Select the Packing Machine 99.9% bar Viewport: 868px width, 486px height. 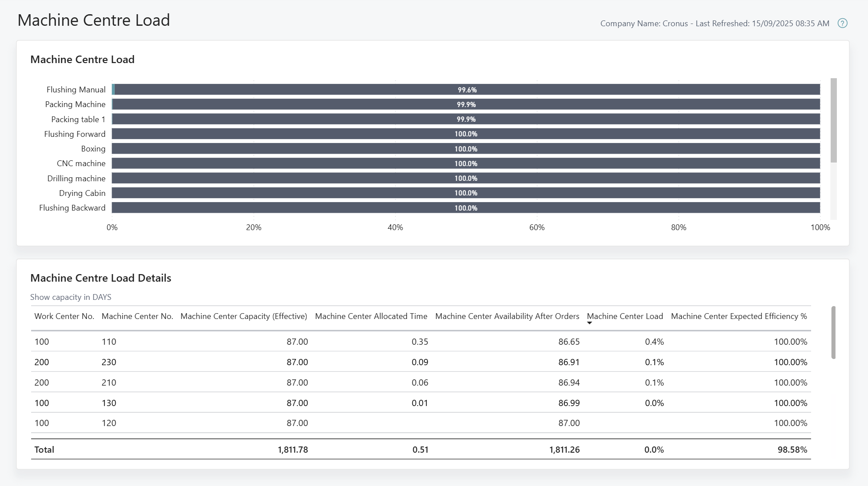coord(466,104)
